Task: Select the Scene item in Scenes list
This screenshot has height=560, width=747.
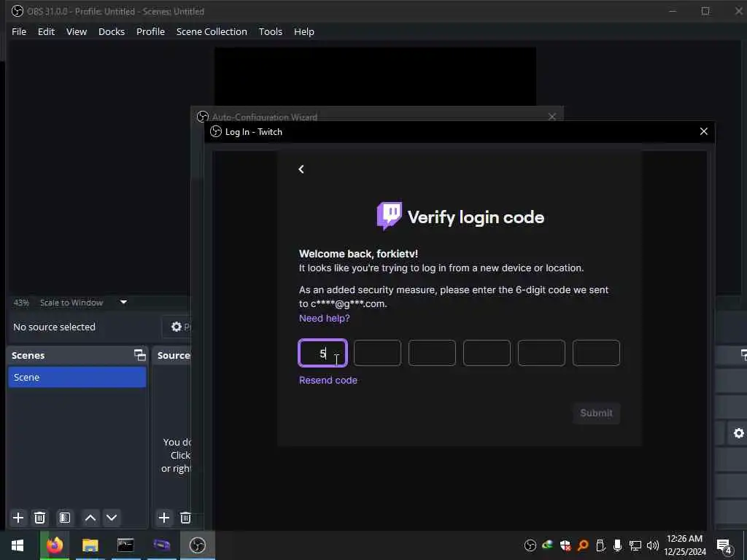Action: (x=77, y=377)
